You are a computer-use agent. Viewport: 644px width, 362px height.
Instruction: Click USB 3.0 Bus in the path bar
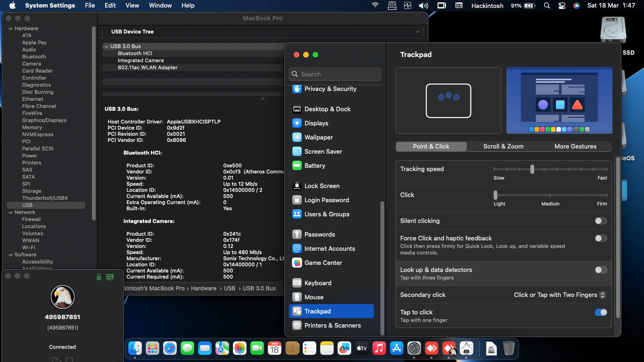[x=259, y=288]
